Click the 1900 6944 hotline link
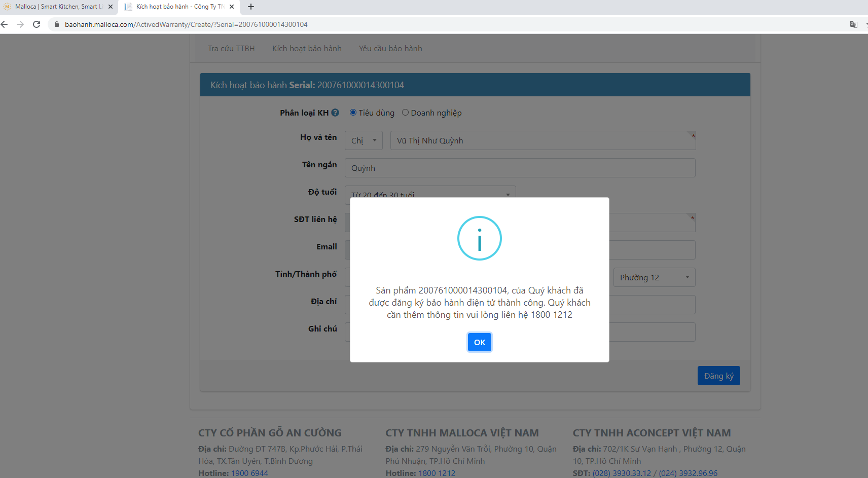This screenshot has height=478, width=868. (249, 473)
